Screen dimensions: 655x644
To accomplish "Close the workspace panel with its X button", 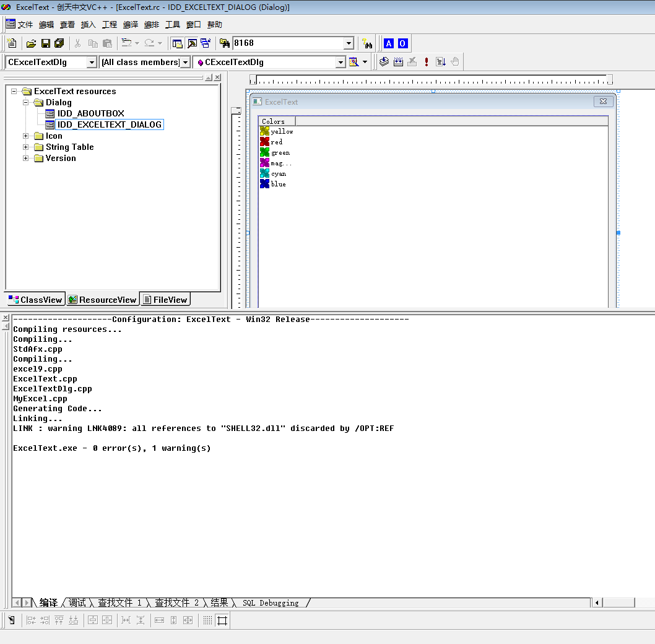I will (x=217, y=77).
